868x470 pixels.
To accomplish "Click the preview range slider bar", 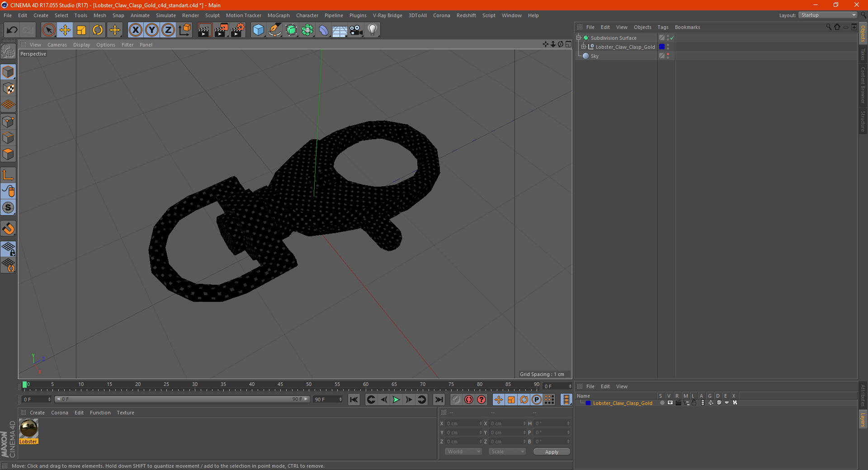I will click(182, 399).
